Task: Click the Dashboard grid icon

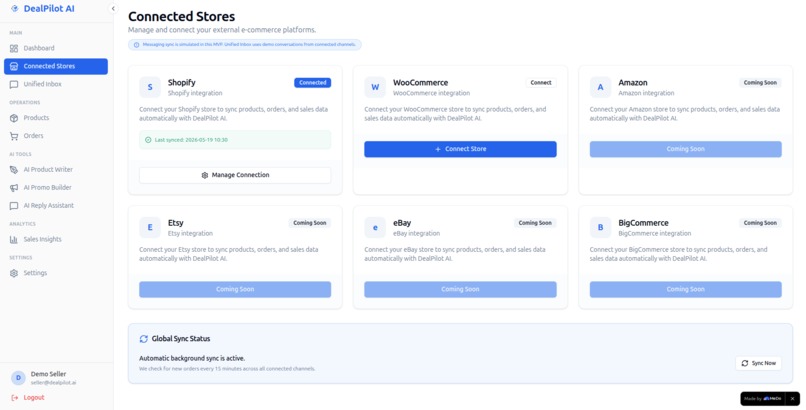Action: 14,48
